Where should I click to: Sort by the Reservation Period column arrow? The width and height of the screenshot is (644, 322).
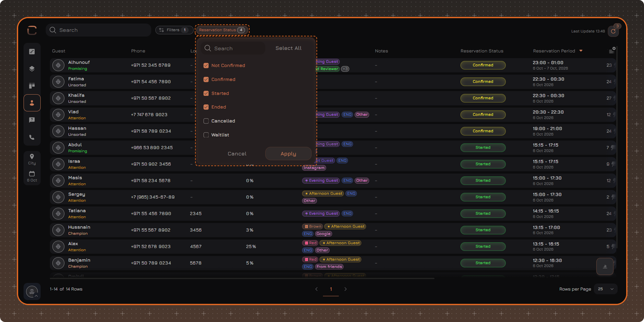(581, 51)
